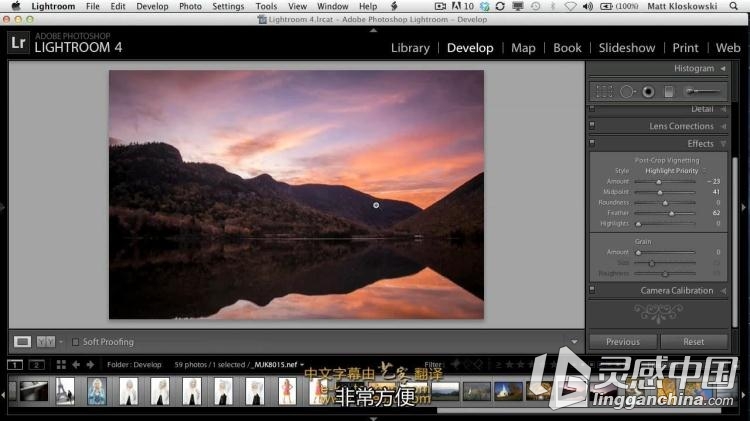Open the Style Highlight Priority dropdown
Screen dimensions: 750x421
coord(675,171)
